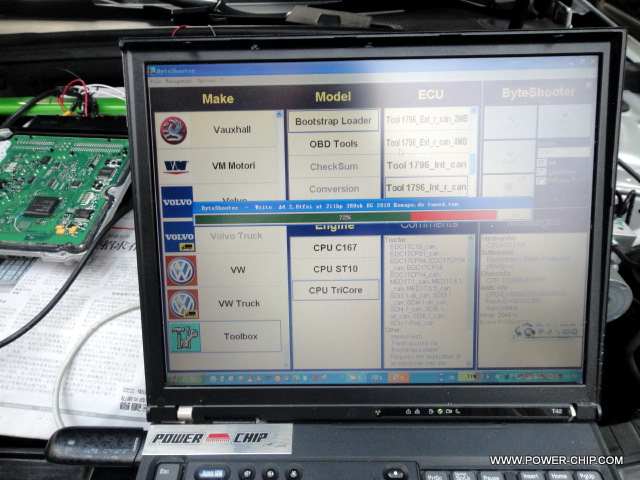640x480 pixels.
Task: Select Tool 1796_Int_r_can ECU entry
Action: pyautogui.click(x=427, y=187)
